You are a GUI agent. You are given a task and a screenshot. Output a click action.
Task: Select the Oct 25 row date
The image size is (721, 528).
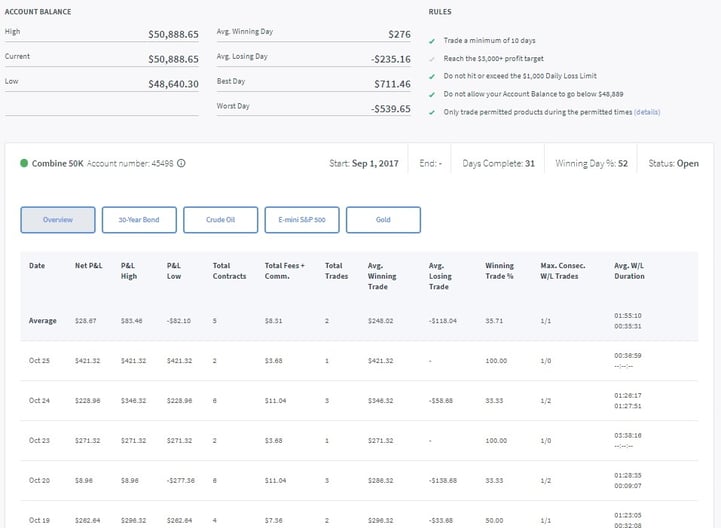[x=38, y=361]
